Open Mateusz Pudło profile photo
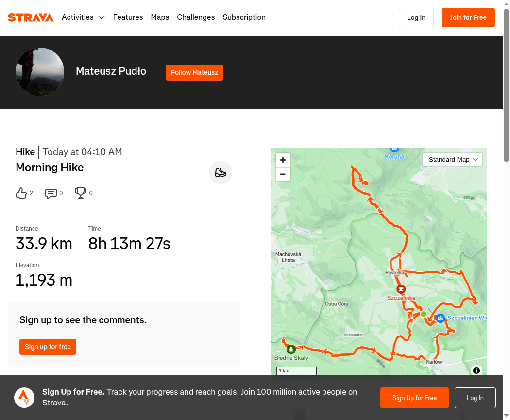This screenshot has height=420, width=510. pyautogui.click(x=40, y=72)
